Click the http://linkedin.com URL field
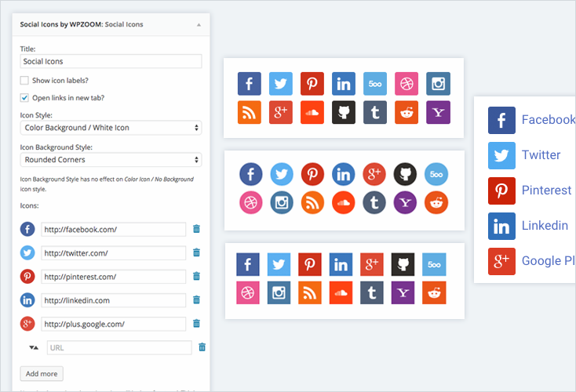Screen dimensions: 576x392 114,300
